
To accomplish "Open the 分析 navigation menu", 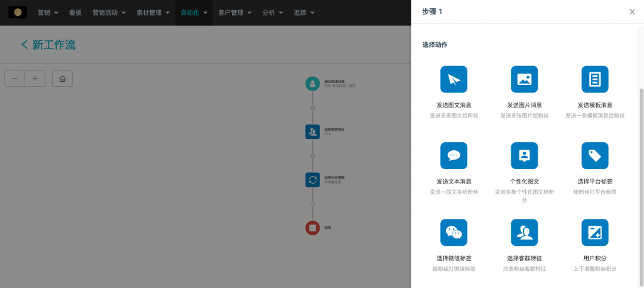I will [272, 13].
